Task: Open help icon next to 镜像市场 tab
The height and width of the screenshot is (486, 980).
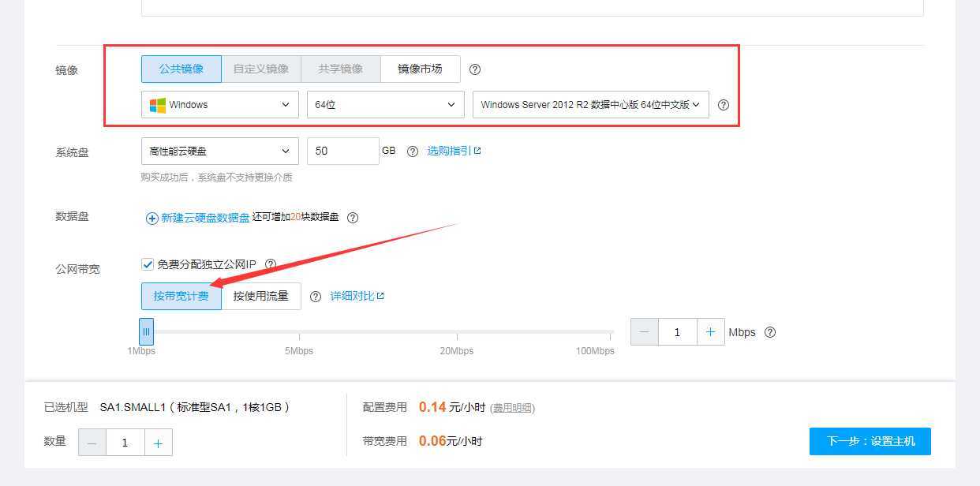Action: click(x=475, y=69)
